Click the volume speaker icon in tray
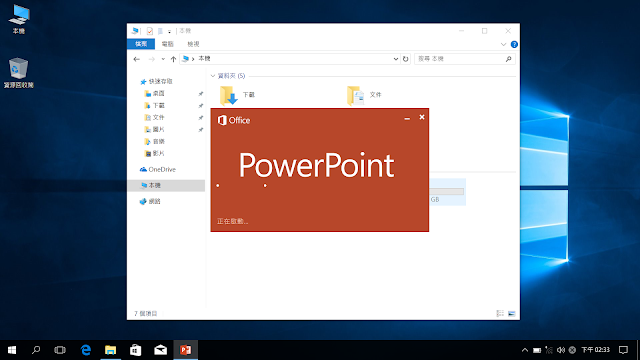The image size is (640, 360). coord(561,350)
